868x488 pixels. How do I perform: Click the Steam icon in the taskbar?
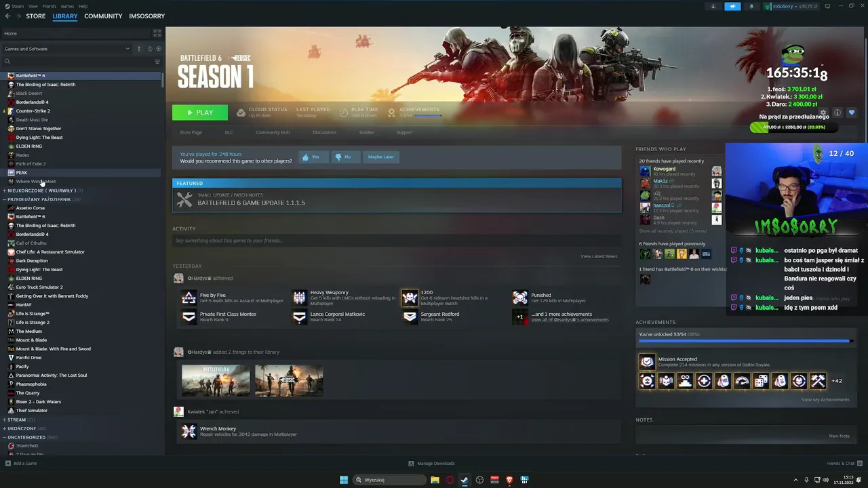[465, 480]
